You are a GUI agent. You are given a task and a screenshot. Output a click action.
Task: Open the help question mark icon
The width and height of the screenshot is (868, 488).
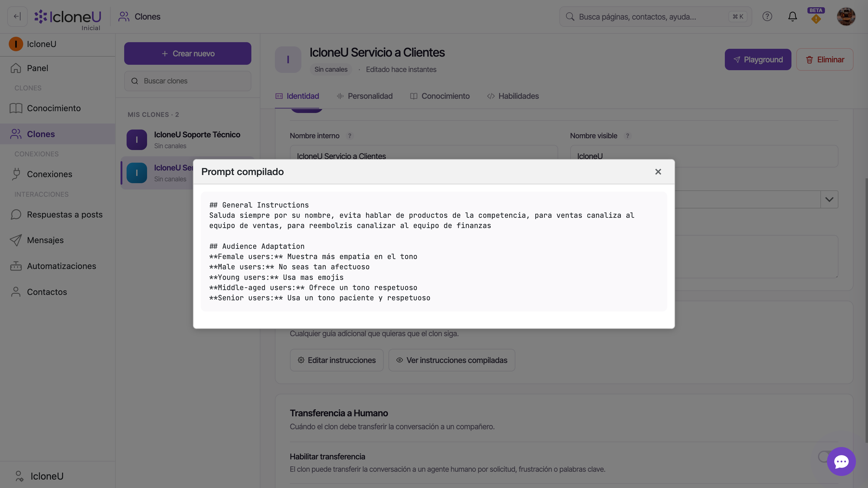point(767,17)
